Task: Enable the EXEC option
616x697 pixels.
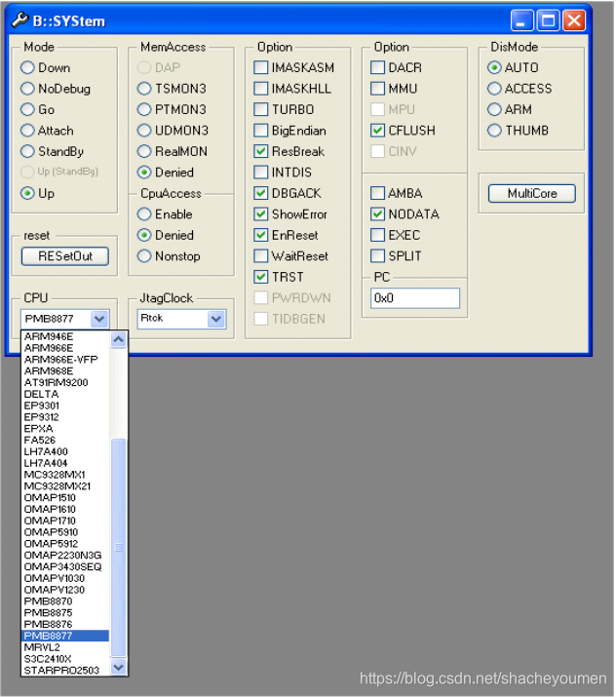Action: pos(378,235)
